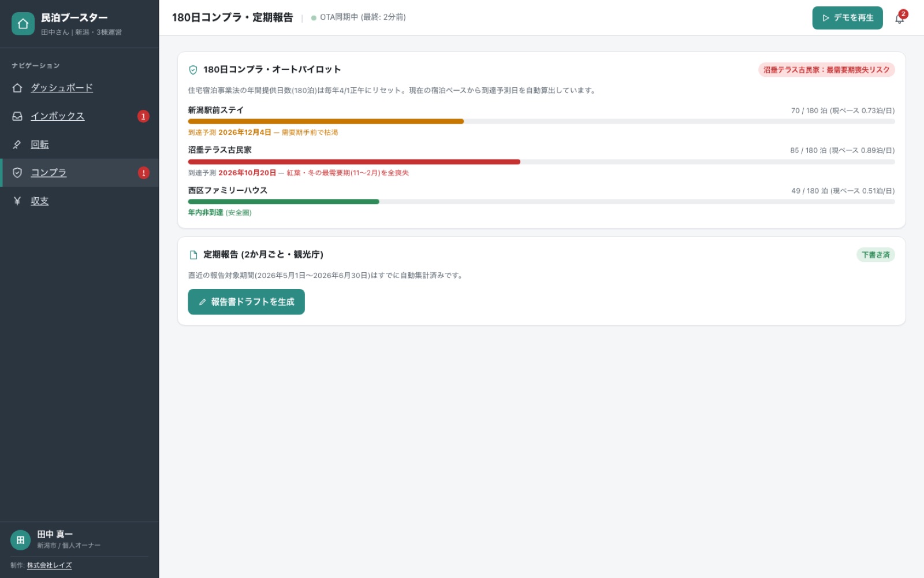Follow the 株式会社レイズ link

click(50, 565)
